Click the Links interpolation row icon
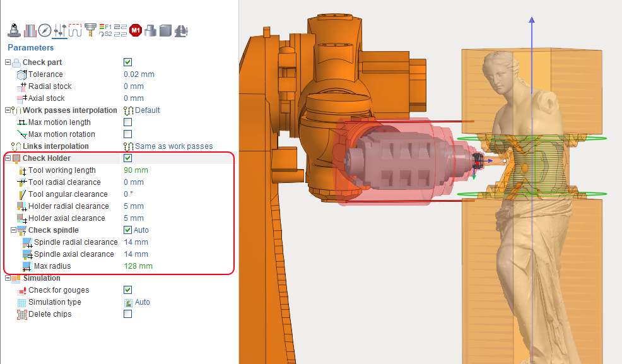This screenshot has width=622, height=364. (x=16, y=146)
